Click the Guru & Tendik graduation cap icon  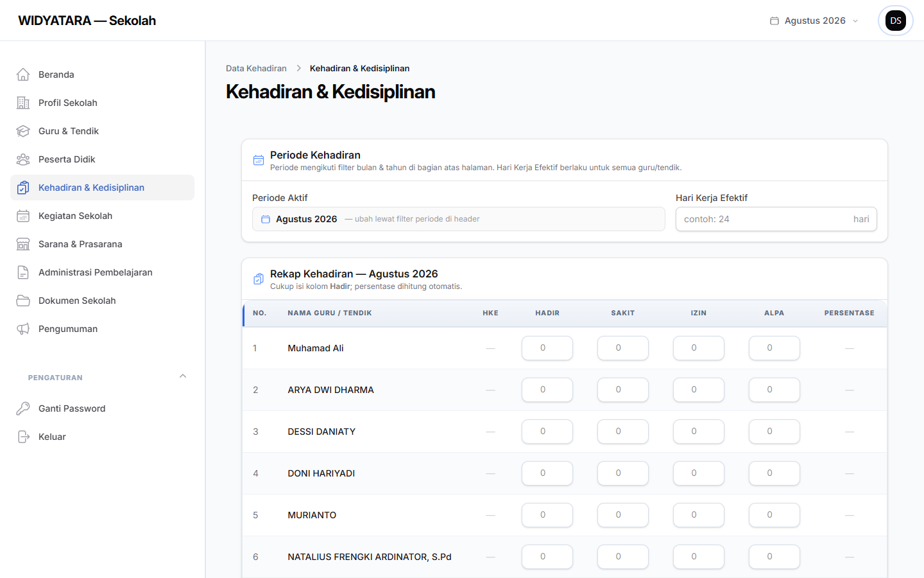(x=23, y=131)
